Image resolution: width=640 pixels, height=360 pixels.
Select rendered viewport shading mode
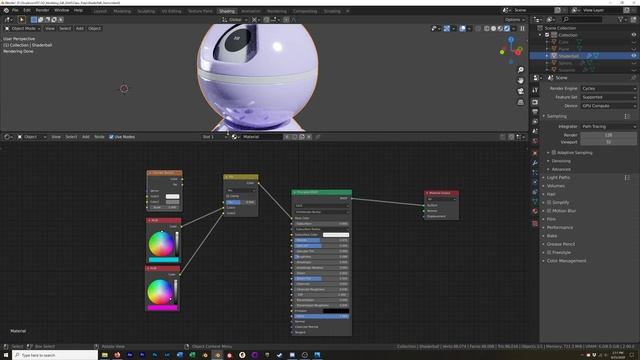tap(507, 29)
